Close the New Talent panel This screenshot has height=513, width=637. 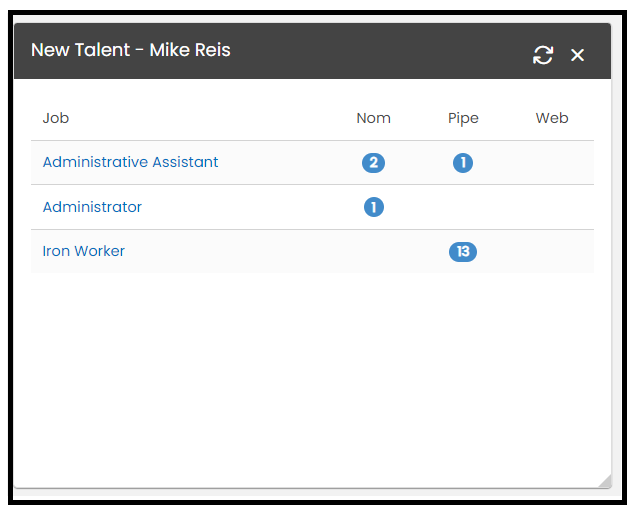[577, 55]
